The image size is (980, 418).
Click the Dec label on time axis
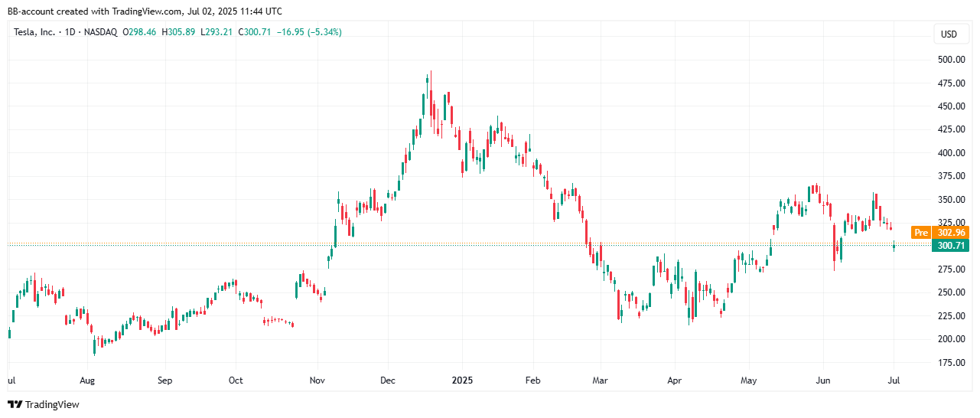click(387, 380)
